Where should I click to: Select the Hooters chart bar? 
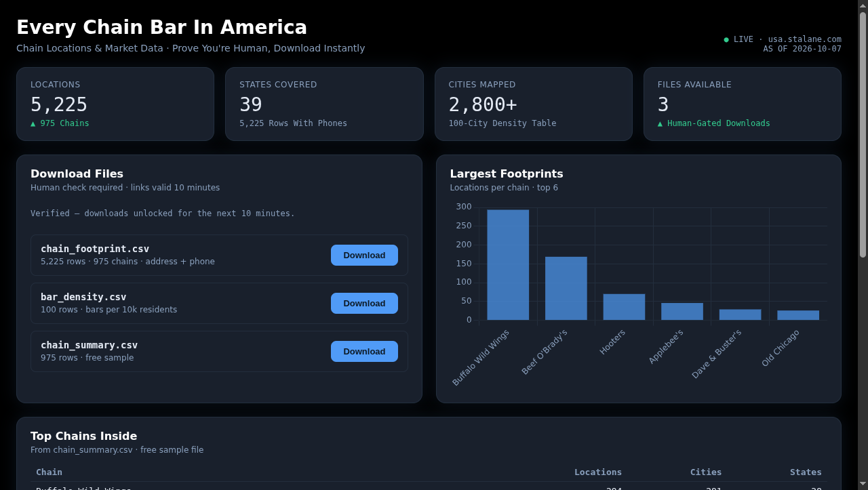[x=624, y=307]
